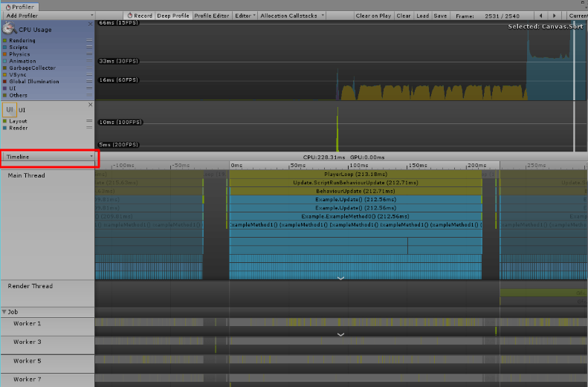
Task: Select Example.ExampleMethod0() (212.56ms) sample
Action: (355, 216)
